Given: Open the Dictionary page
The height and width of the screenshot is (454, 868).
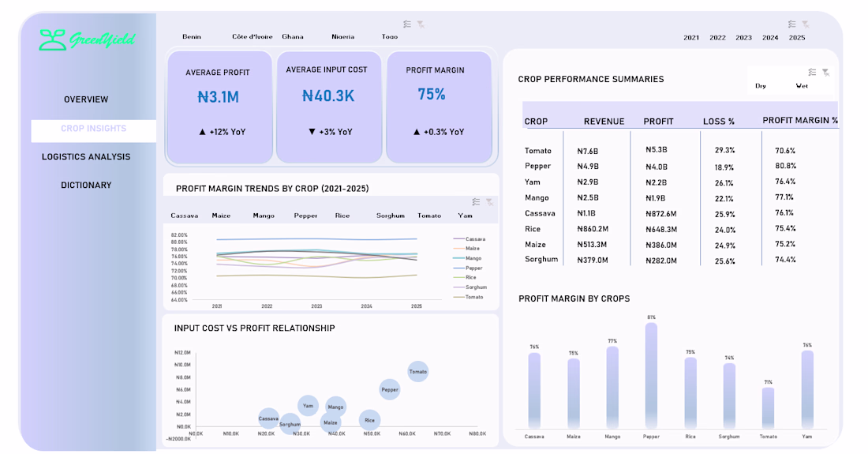Looking at the screenshot, I should coord(86,186).
